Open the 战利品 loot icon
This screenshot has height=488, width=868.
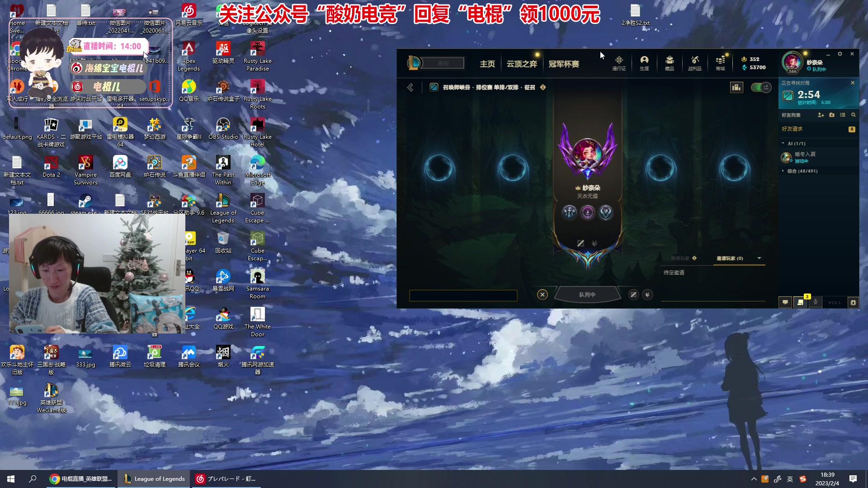(695, 63)
